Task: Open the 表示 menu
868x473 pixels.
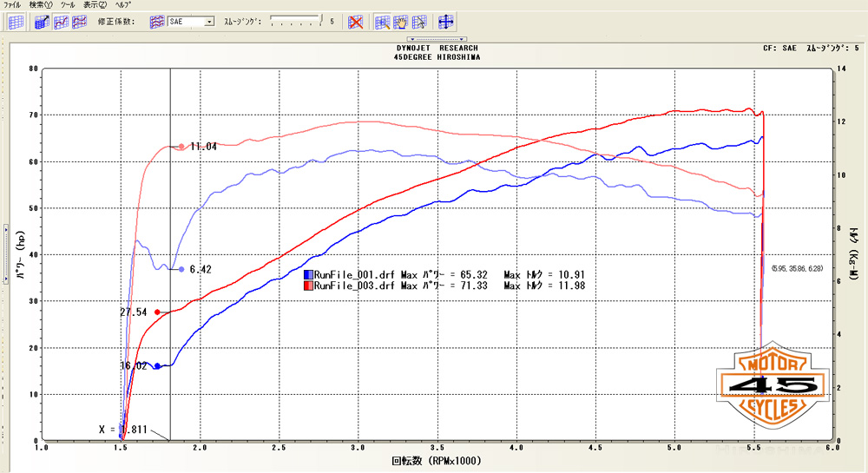Action: (95, 5)
